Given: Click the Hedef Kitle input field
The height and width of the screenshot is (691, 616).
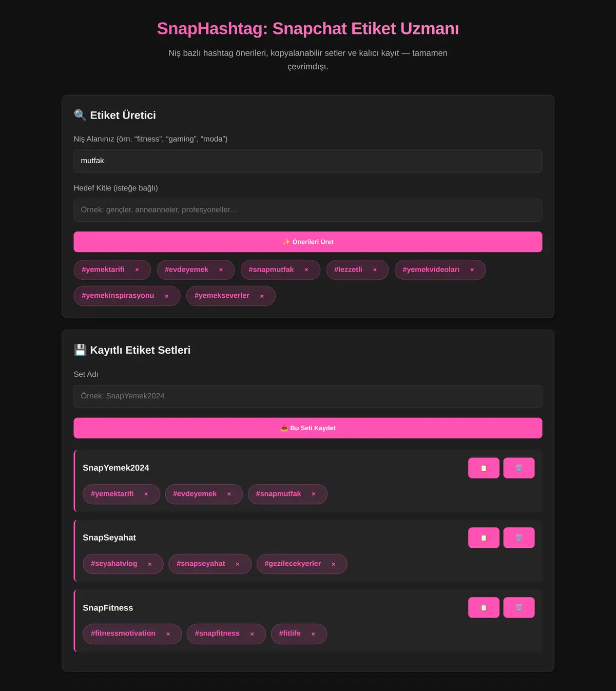Looking at the screenshot, I should coord(308,210).
